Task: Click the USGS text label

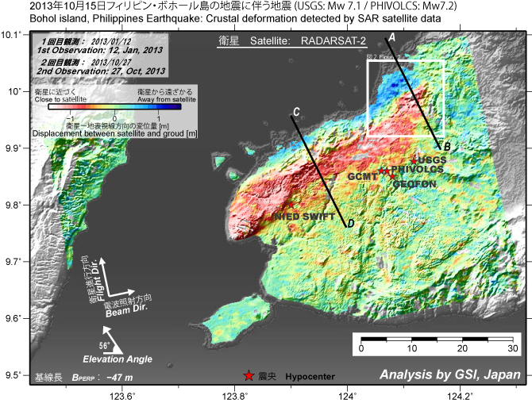Action: (x=432, y=160)
